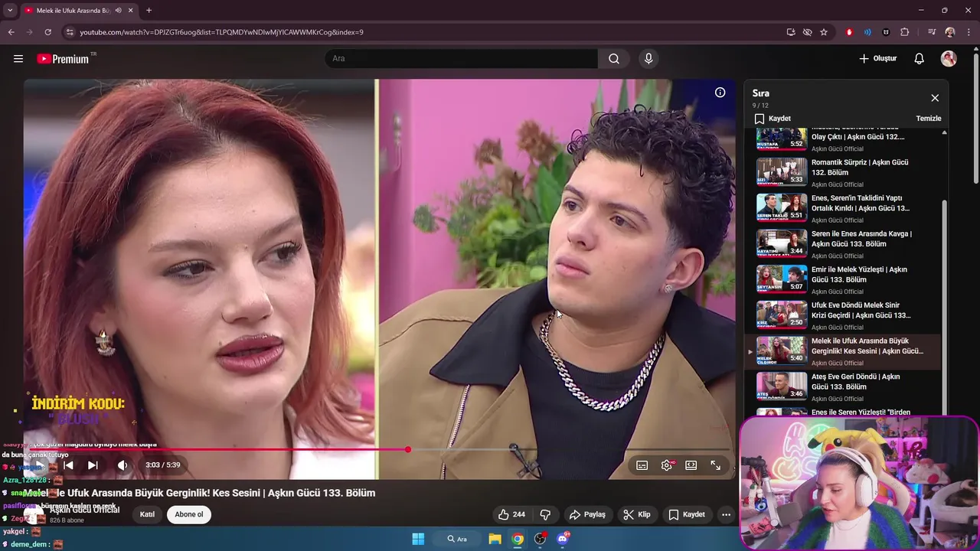This screenshot has width=980, height=551.
Task: Play Seren ile Enes Arasında Kavga thumbnail
Action: click(x=782, y=243)
